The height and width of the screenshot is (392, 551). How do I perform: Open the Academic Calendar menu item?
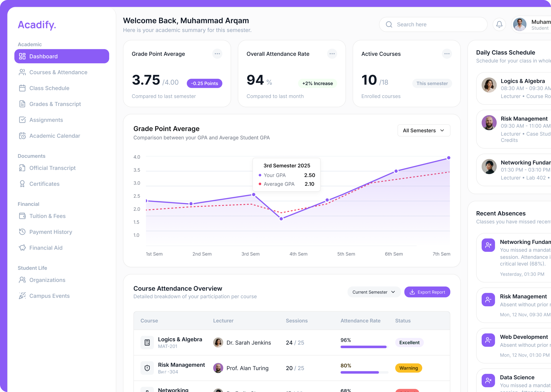pos(62,136)
